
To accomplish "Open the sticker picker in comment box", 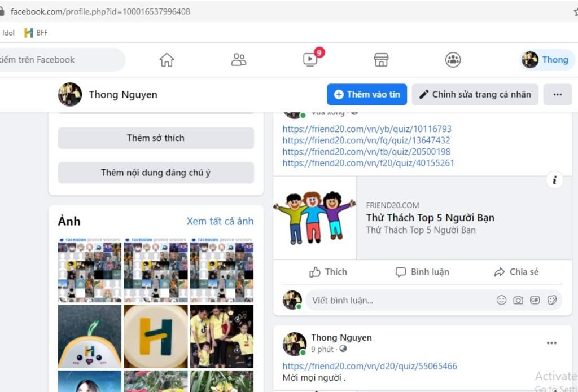I will pos(552,300).
